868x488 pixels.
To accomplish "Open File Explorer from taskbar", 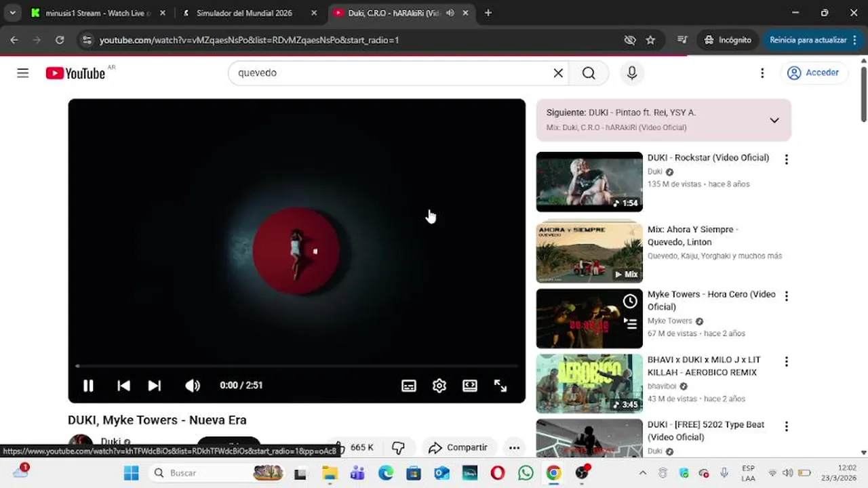I will (x=330, y=473).
